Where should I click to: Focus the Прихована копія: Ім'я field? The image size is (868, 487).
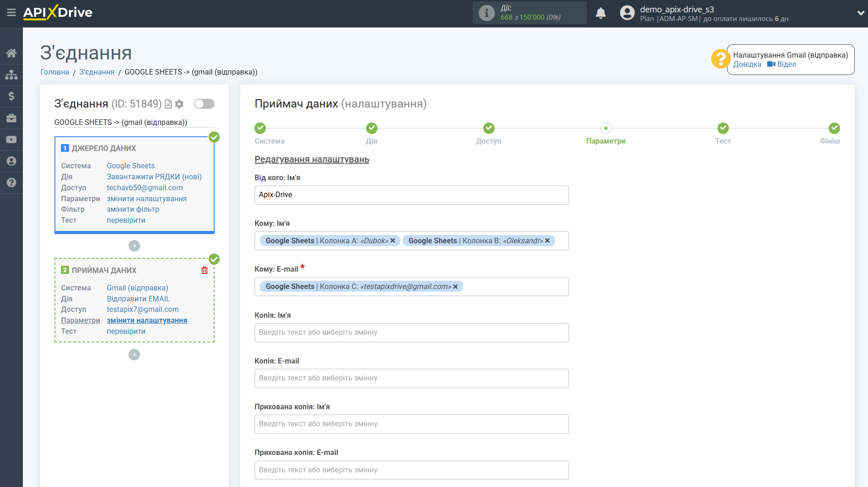coord(411,424)
